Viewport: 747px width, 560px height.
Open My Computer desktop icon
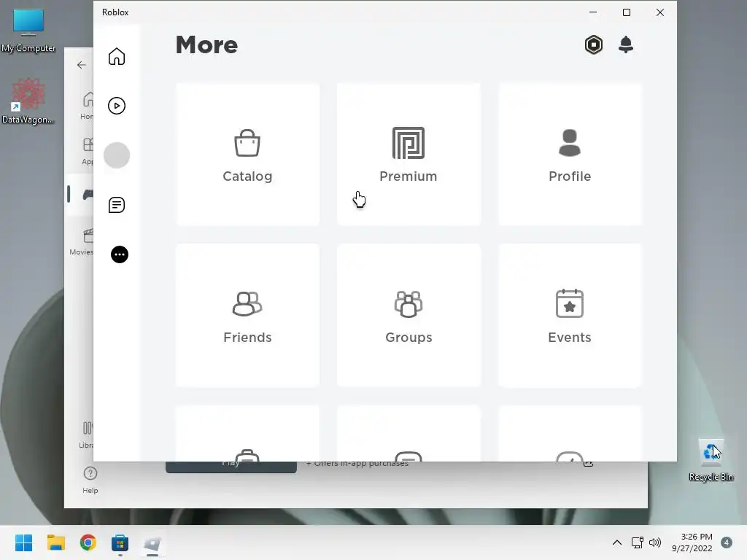click(28, 31)
